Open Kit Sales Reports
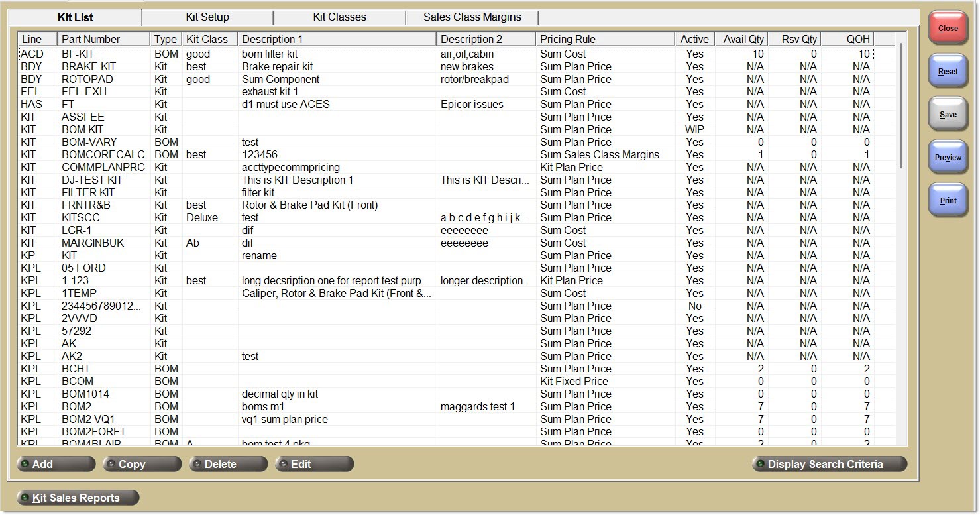Image resolution: width=980 pixels, height=515 pixels. coord(78,498)
